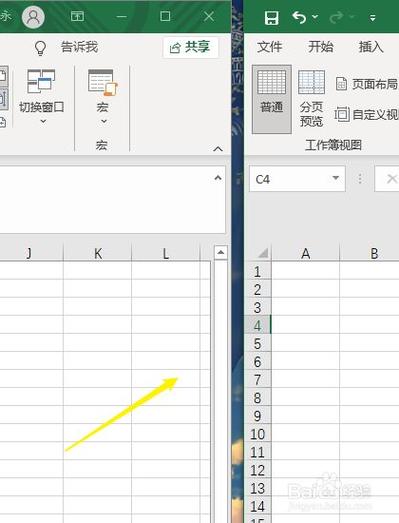
Task: Select row 5 header
Action: click(258, 344)
